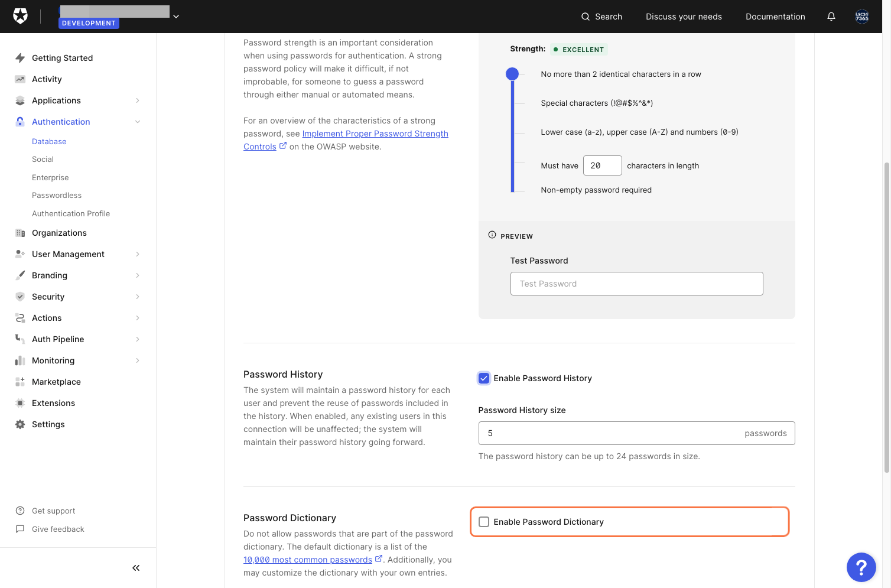891x588 pixels.
Task: Expand the Applications menu chevron
Action: tap(138, 100)
